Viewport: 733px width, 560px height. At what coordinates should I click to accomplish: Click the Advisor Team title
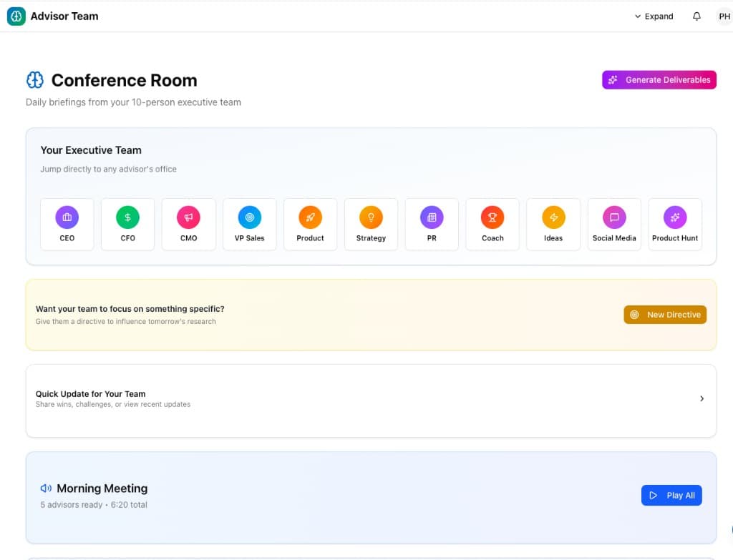point(64,16)
